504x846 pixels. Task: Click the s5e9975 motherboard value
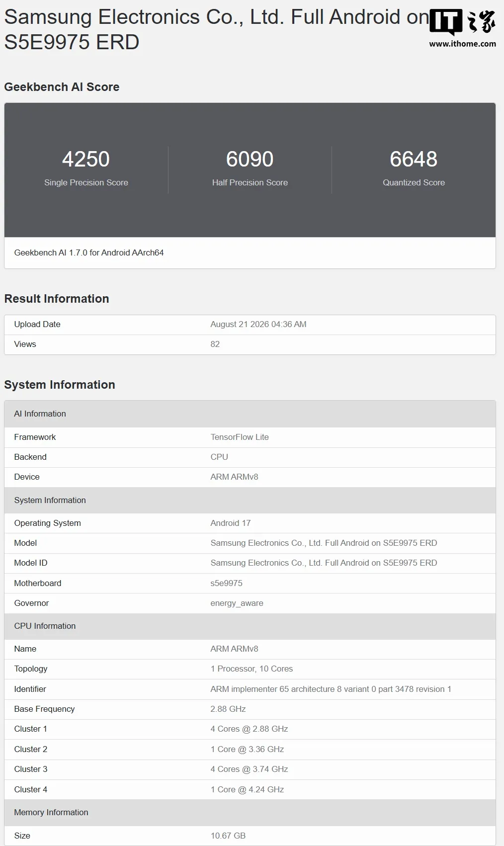click(227, 583)
